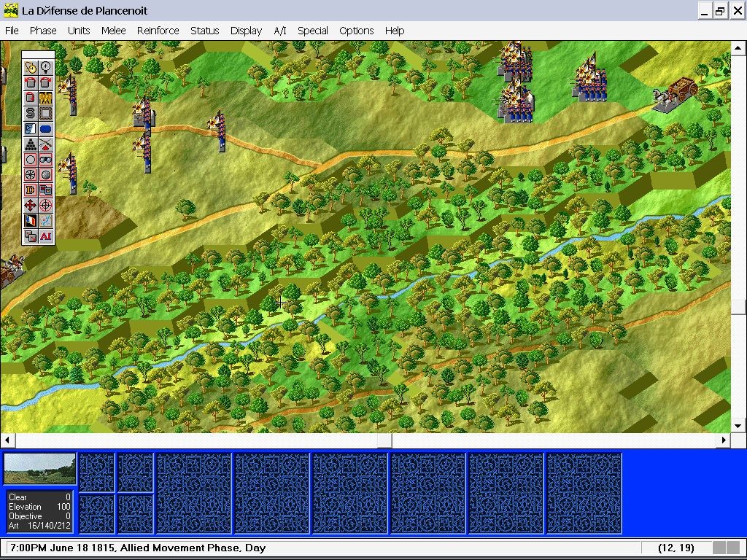Open the File menu

click(12, 31)
